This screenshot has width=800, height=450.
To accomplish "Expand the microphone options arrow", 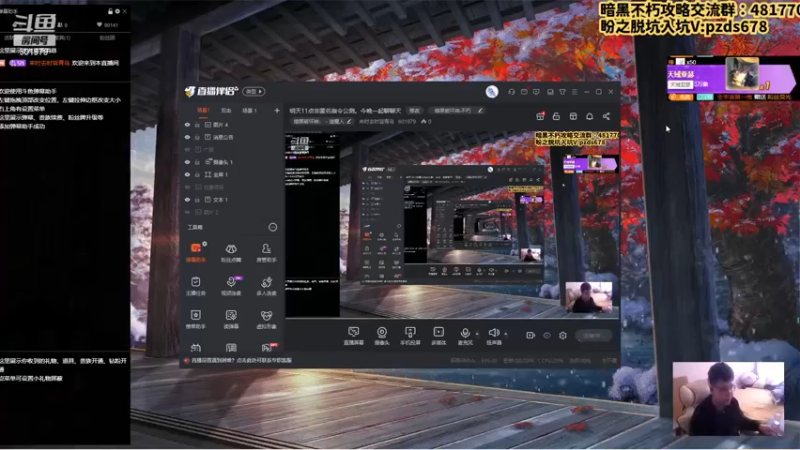I will [477, 334].
